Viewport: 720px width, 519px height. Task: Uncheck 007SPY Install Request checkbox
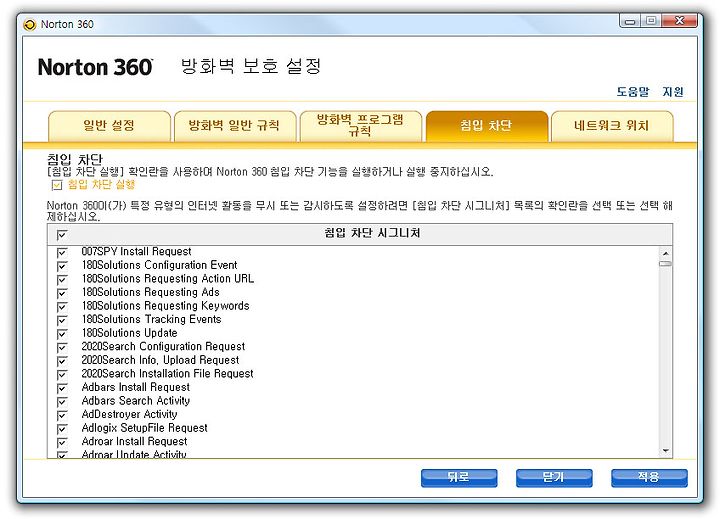[x=62, y=253]
